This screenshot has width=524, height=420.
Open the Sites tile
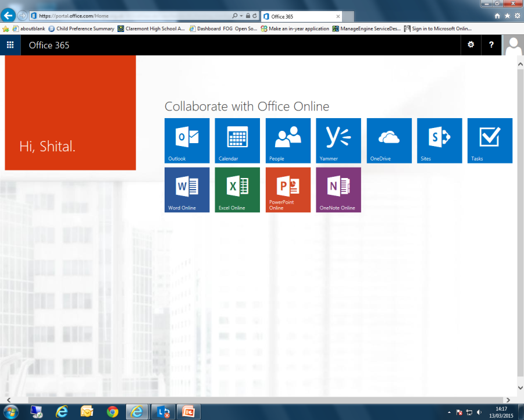point(440,140)
